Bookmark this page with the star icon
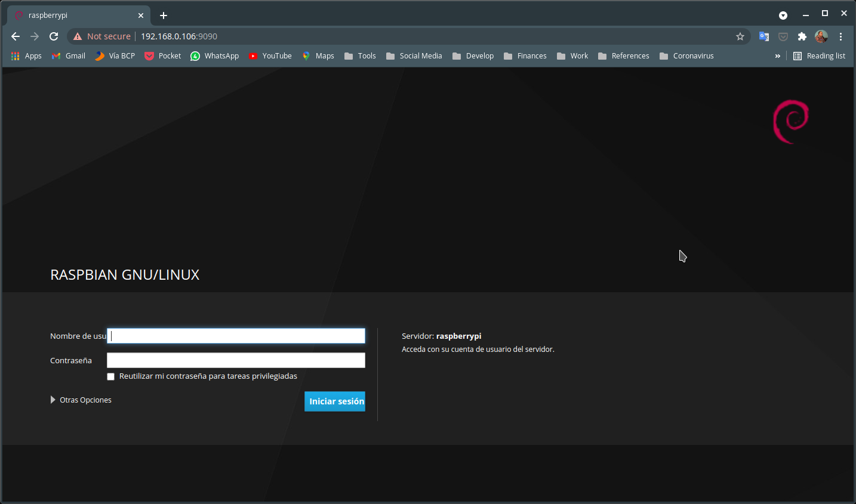Screen dimensions: 856x504 click(x=740, y=36)
